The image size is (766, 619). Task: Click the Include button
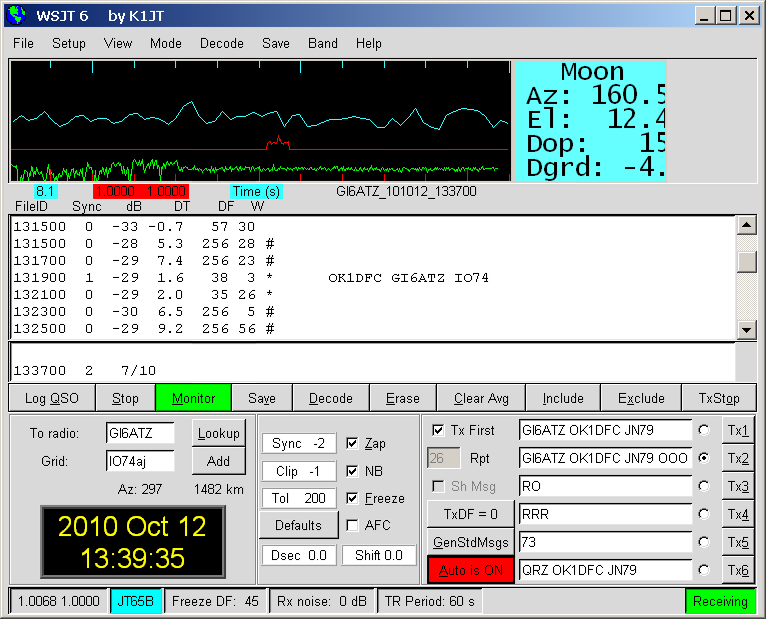pyautogui.click(x=563, y=398)
